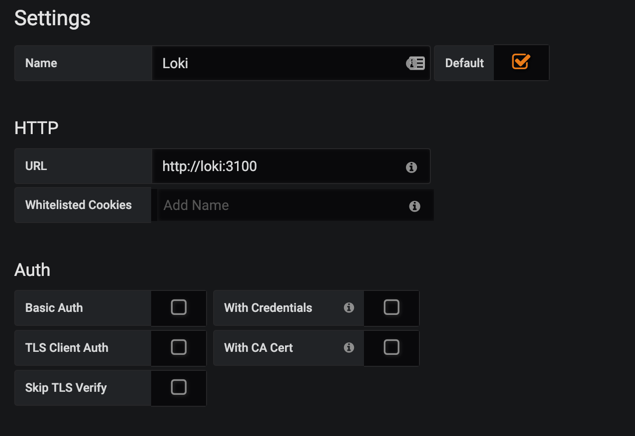The width and height of the screenshot is (635, 436).
Task: Enable the Basic Auth checkbox
Action: pos(179,307)
